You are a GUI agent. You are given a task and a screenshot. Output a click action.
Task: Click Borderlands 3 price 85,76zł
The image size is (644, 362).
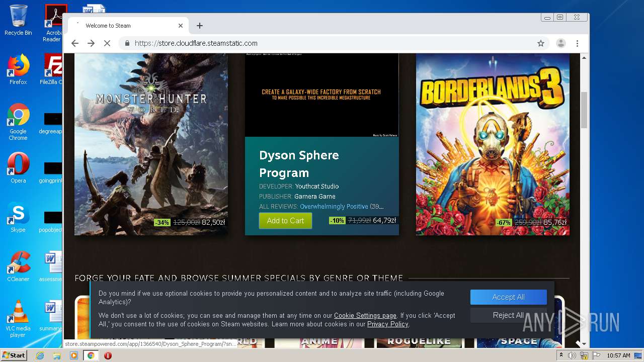[x=555, y=222]
